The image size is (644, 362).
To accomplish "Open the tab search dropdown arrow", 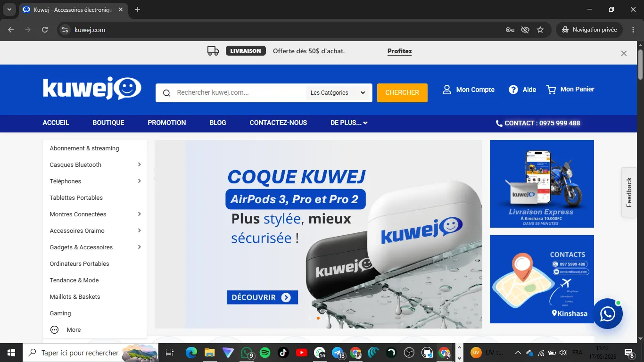I will pyautogui.click(x=9, y=9).
